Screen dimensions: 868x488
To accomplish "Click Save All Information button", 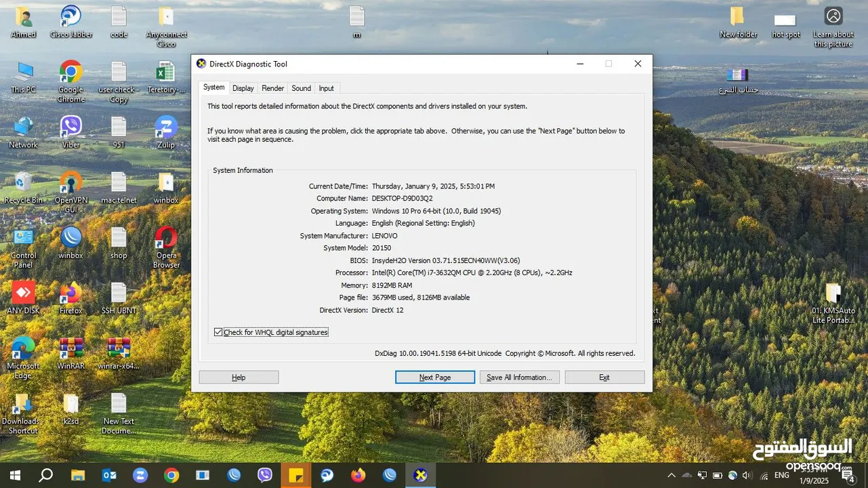I will (520, 377).
